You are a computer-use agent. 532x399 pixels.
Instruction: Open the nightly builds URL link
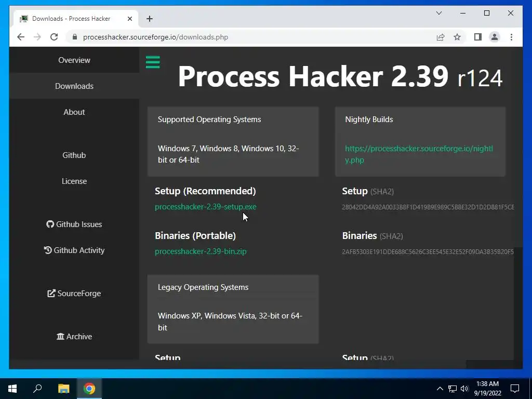pyautogui.click(x=419, y=154)
